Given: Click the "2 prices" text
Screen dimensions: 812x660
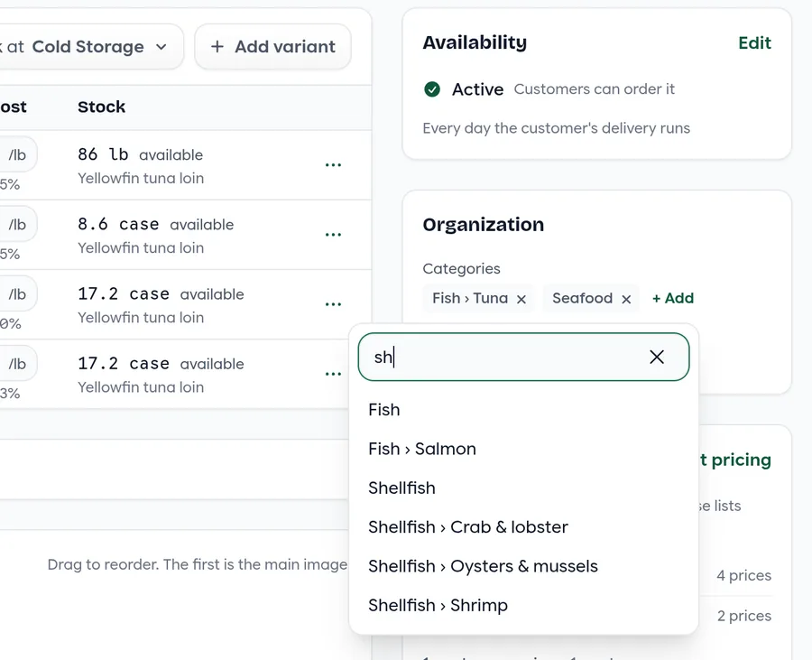Looking at the screenshot, I should click(x=743, y=616).
